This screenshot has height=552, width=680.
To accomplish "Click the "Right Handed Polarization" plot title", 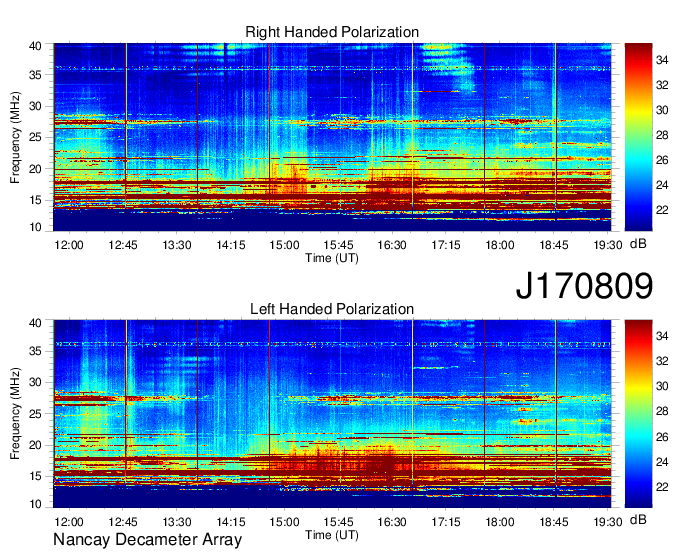I will tap(332, 32).
